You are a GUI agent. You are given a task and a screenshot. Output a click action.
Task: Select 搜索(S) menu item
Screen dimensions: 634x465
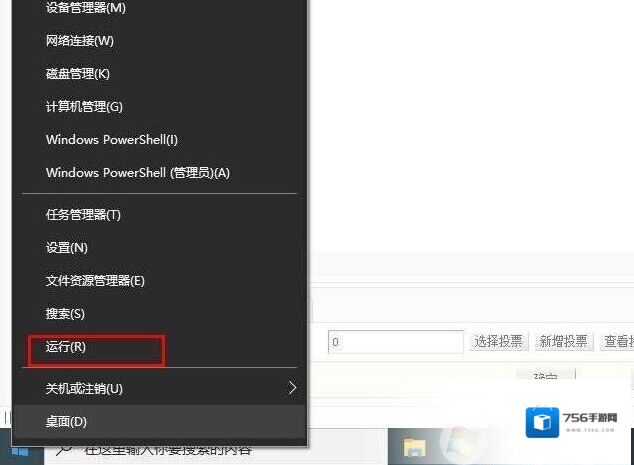(159, 314)
